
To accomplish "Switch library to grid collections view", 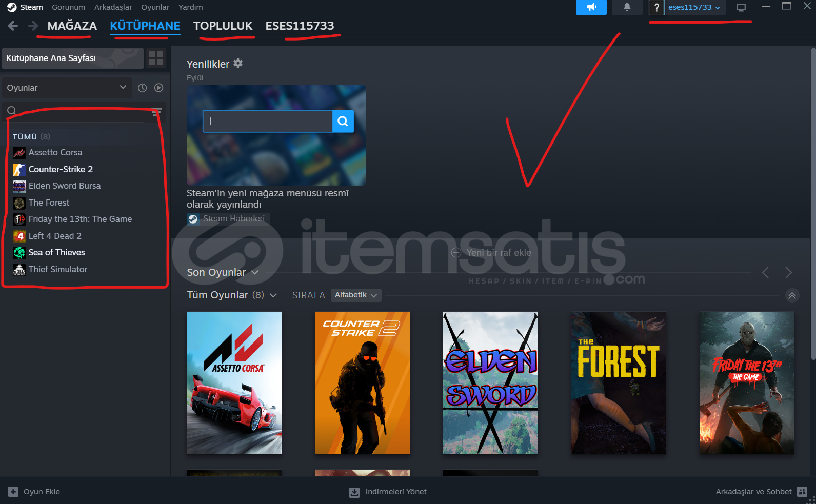I will (x=156, y=58).
